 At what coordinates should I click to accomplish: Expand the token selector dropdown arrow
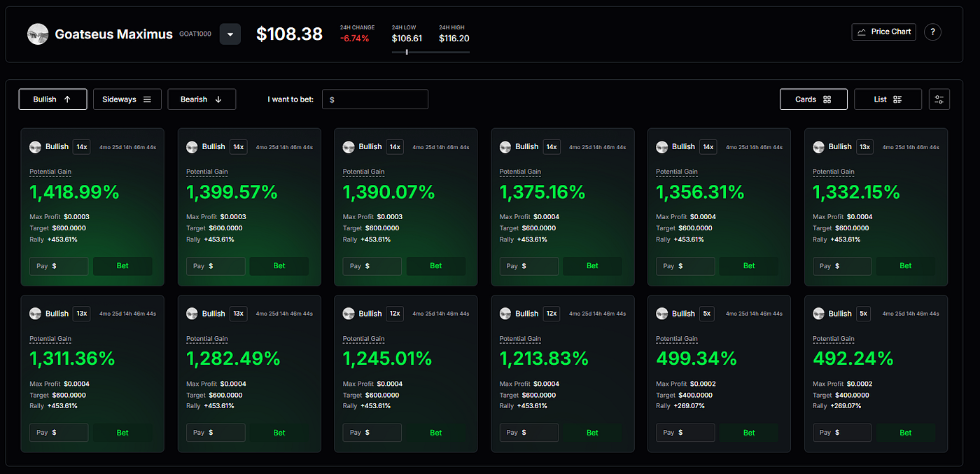(x=230, y=34)
